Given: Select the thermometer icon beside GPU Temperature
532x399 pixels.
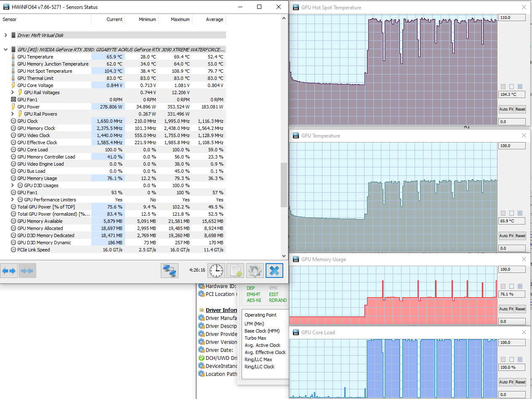Looking at the screenshot, I should pyautogui.click(x=14, y=57).
